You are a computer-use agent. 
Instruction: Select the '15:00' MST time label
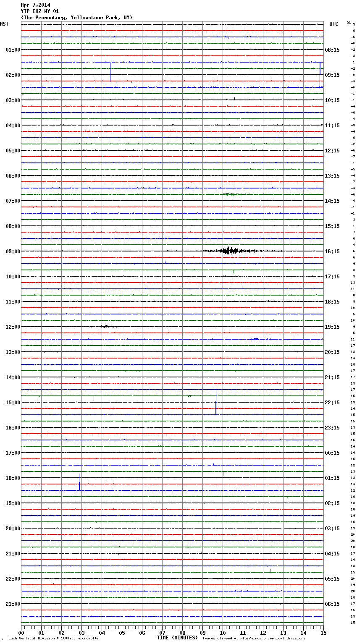coord(13,403)
